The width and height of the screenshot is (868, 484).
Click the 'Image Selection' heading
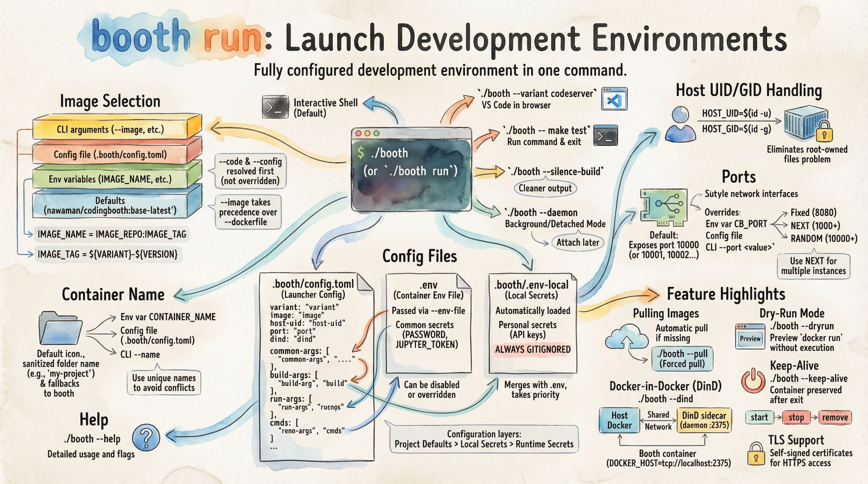pos(110,101)
